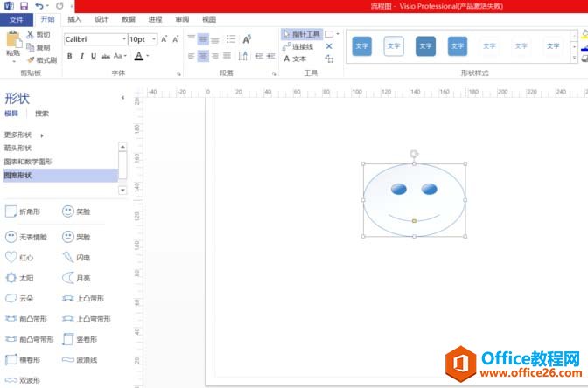Expand 更多形状 more shapes submenu
This screenshot has height=388, width=588.
24,135
